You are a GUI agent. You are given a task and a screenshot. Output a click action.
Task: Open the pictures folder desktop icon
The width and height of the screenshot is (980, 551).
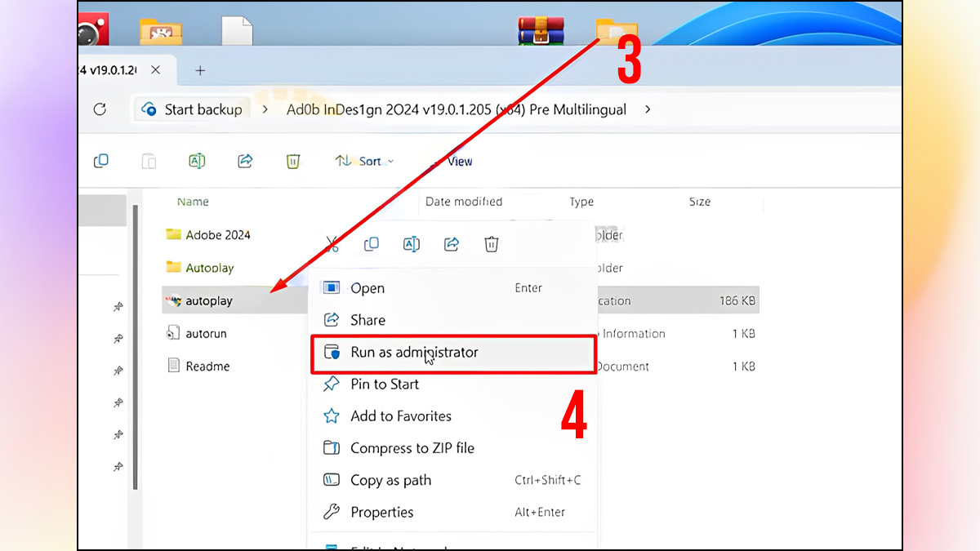coord(160,31)
